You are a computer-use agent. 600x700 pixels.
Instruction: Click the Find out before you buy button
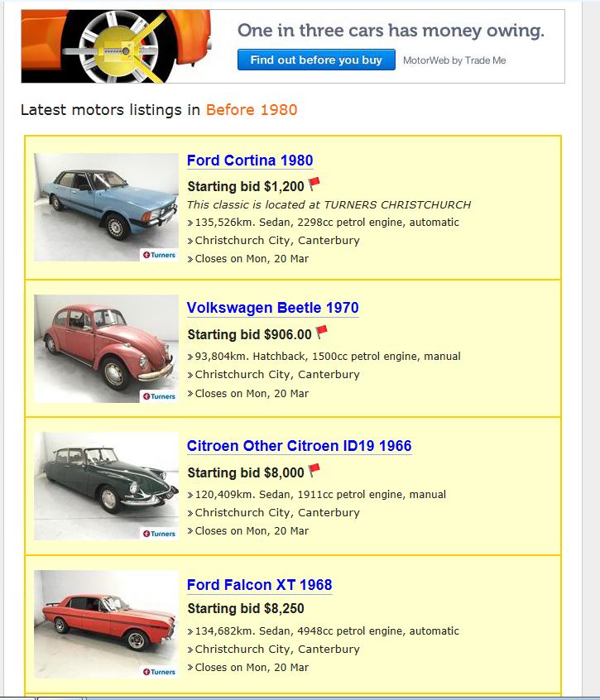click(x=316, y=60)
